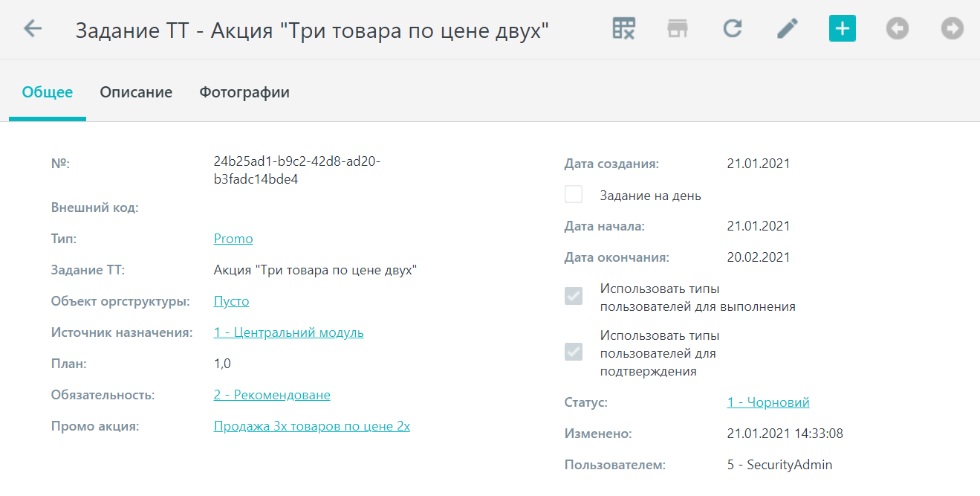Click the status link "1 - Чорновий"
Image resolution: width=980 pixels, height=496 pixels.
pyautogui.click(x=768, y=402)
